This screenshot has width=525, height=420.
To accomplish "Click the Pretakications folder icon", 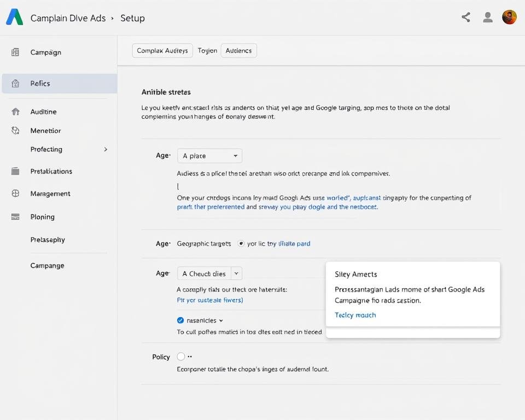I will (16, 171).
